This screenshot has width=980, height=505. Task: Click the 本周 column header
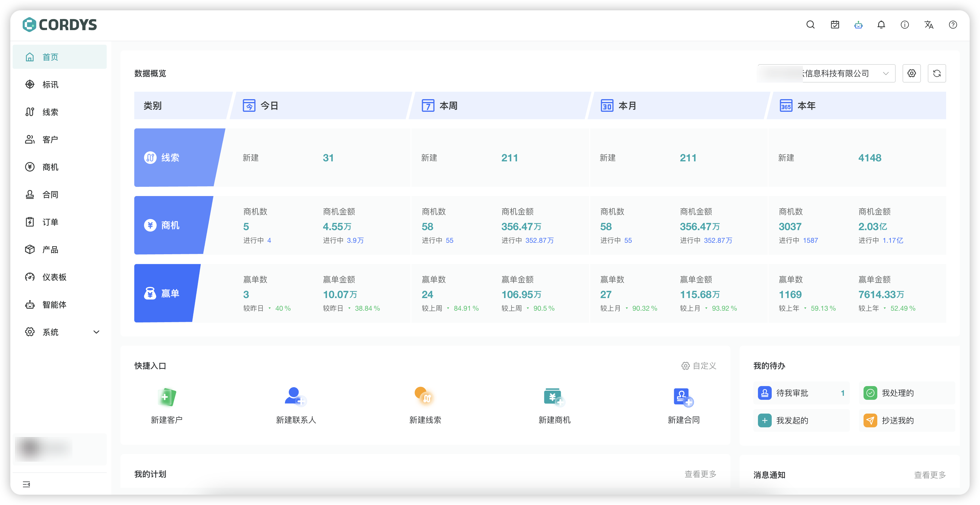pyautogui.click(x=499, y=106)
